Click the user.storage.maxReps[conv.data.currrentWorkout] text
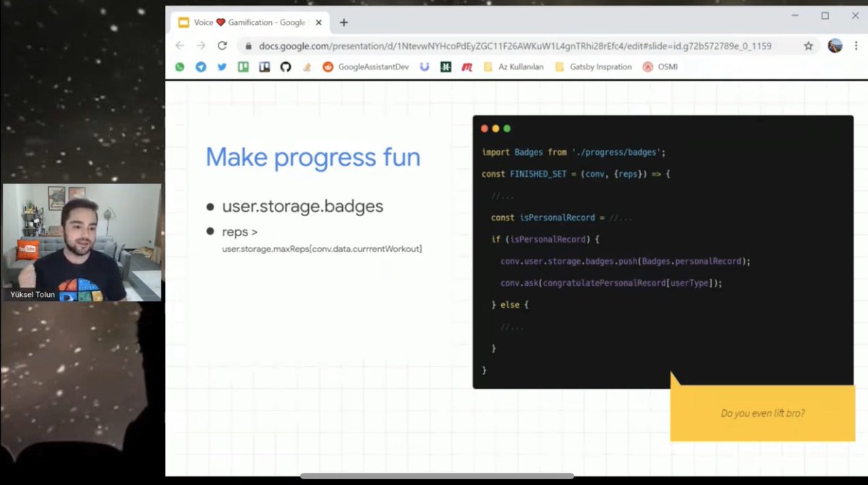The height and width of the screenshot is (485, 868). (x=322, y=249)
